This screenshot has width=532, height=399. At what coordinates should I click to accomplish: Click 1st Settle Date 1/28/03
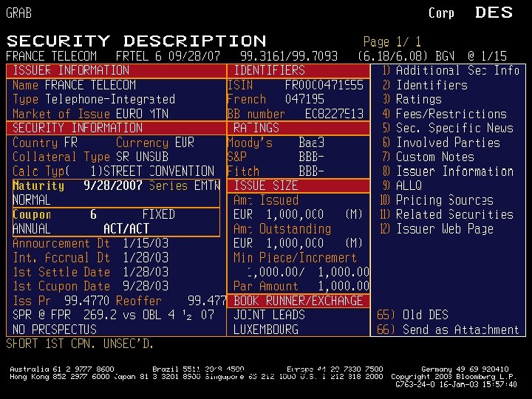pos(91,272)
